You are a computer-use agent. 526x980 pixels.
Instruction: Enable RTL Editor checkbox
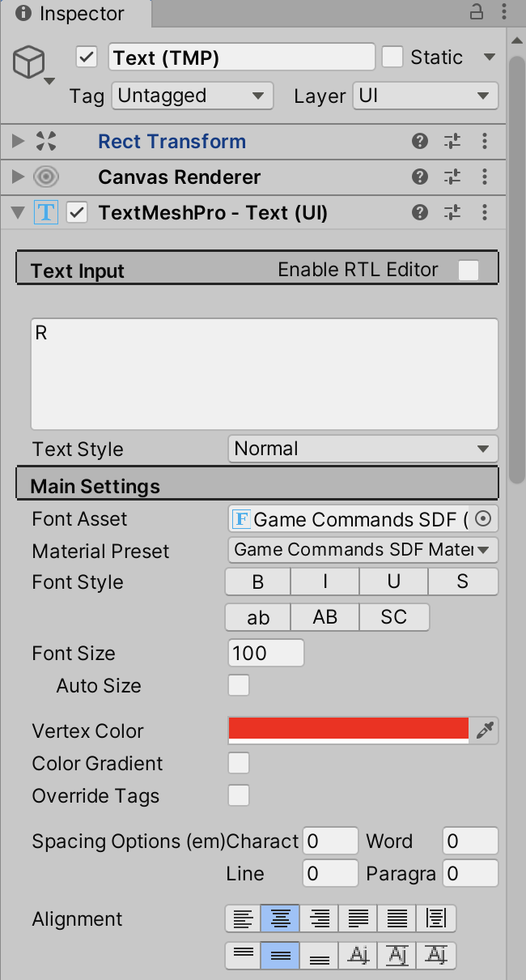468,271
